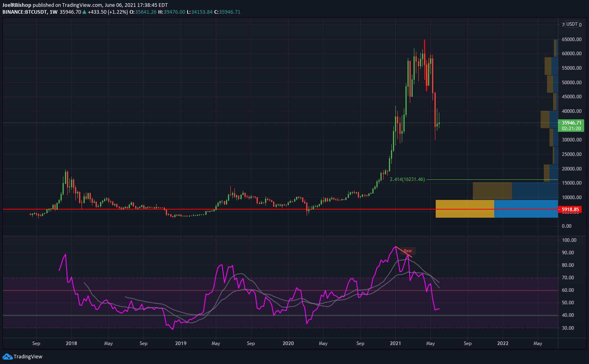Click the red 5918.85 price label

[570, 210]
